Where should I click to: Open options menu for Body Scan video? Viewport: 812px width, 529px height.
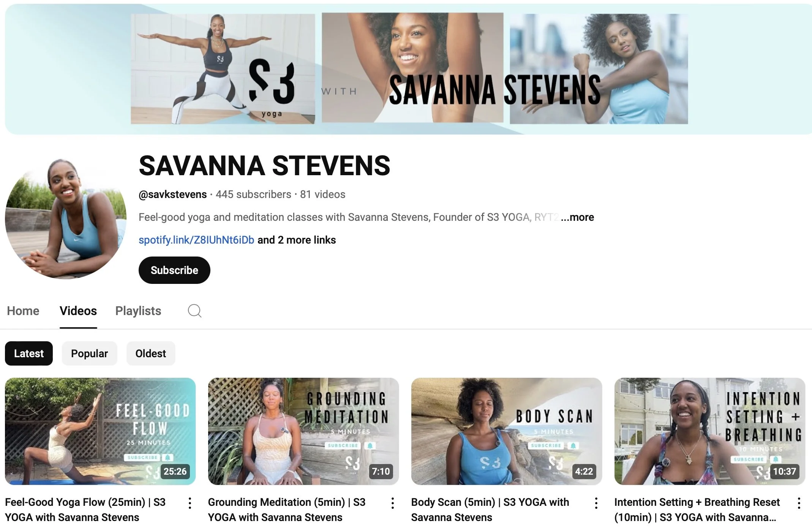point(596,503)
